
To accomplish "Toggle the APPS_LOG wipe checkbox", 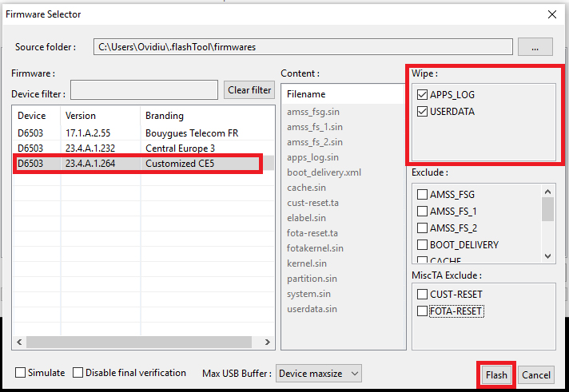I will tap(423, 95).
